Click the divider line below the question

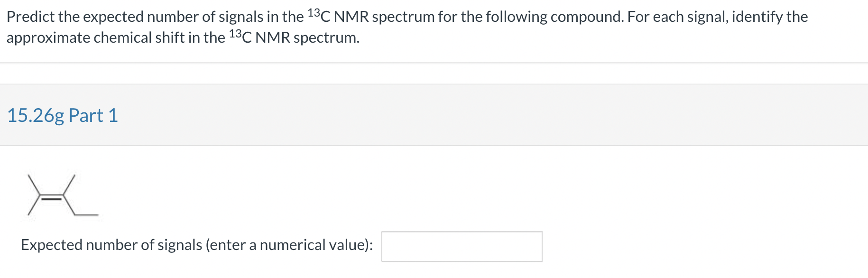(427, 61)
